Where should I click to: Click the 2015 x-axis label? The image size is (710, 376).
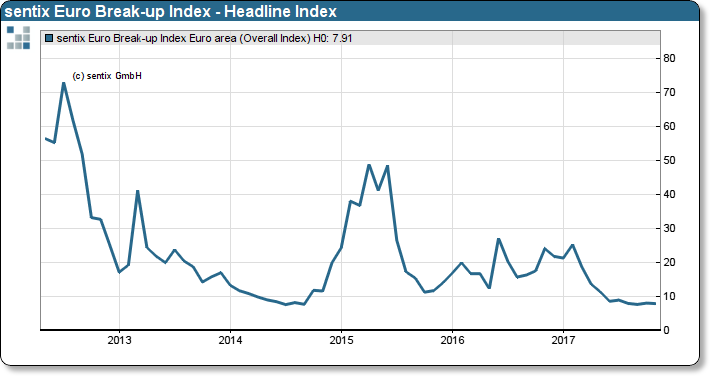pyautogui.click(x=341, y=340)
